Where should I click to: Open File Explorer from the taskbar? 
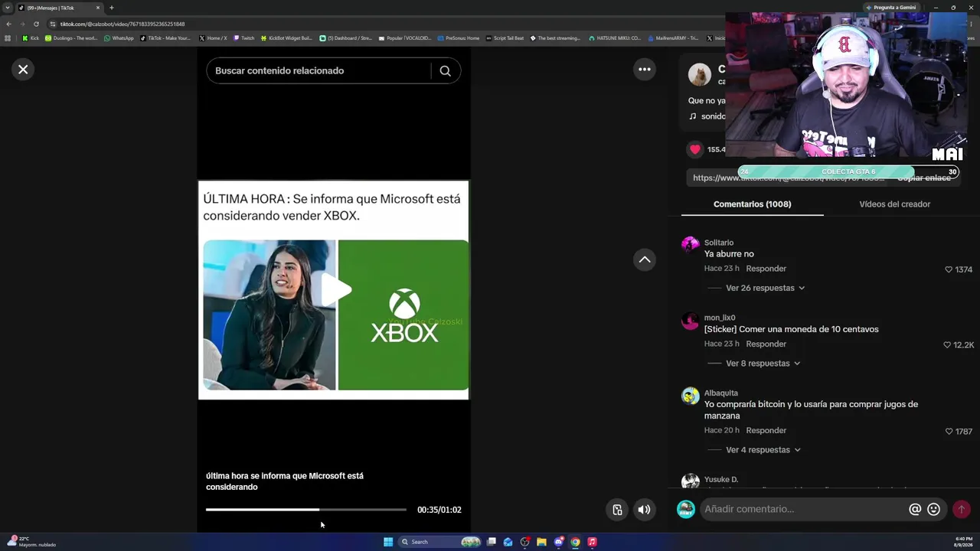click(541, 542)
